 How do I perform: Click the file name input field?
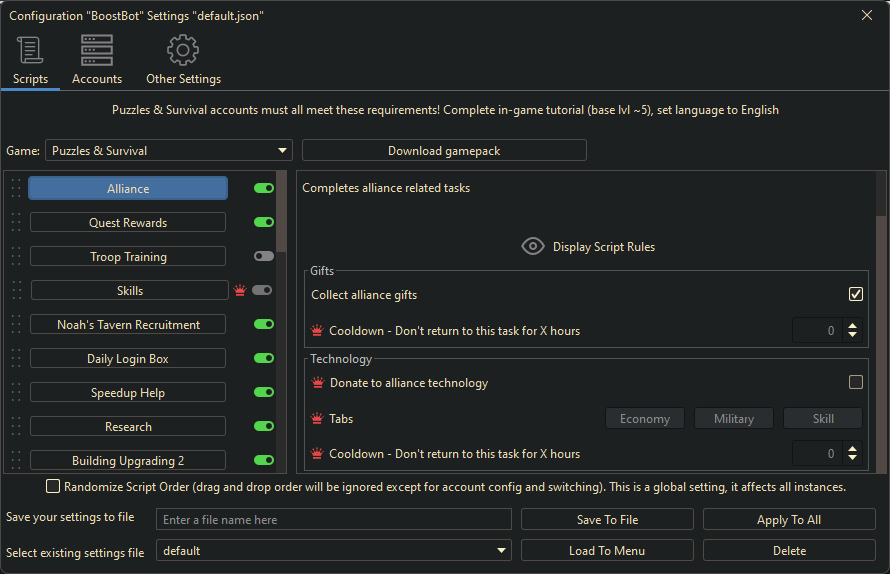pyautogui.click(x=334, y=519)
